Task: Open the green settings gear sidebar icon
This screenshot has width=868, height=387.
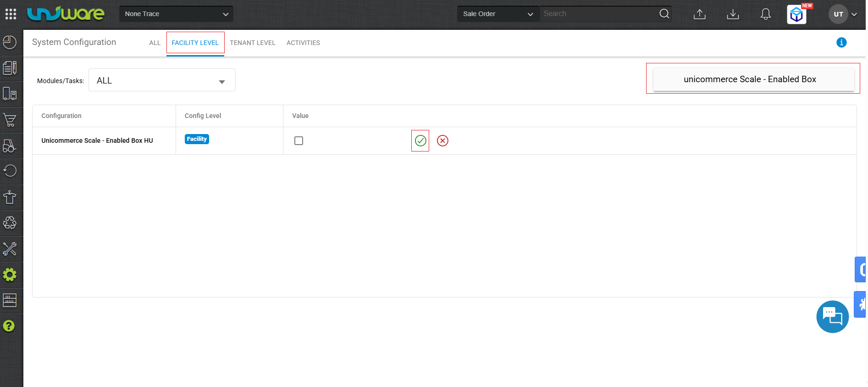Action: coord(10,275)
